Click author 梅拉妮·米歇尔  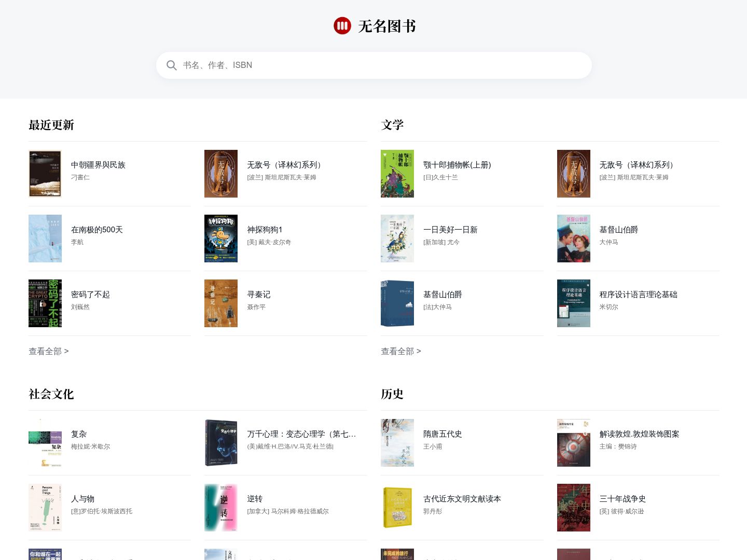point(90,446)
